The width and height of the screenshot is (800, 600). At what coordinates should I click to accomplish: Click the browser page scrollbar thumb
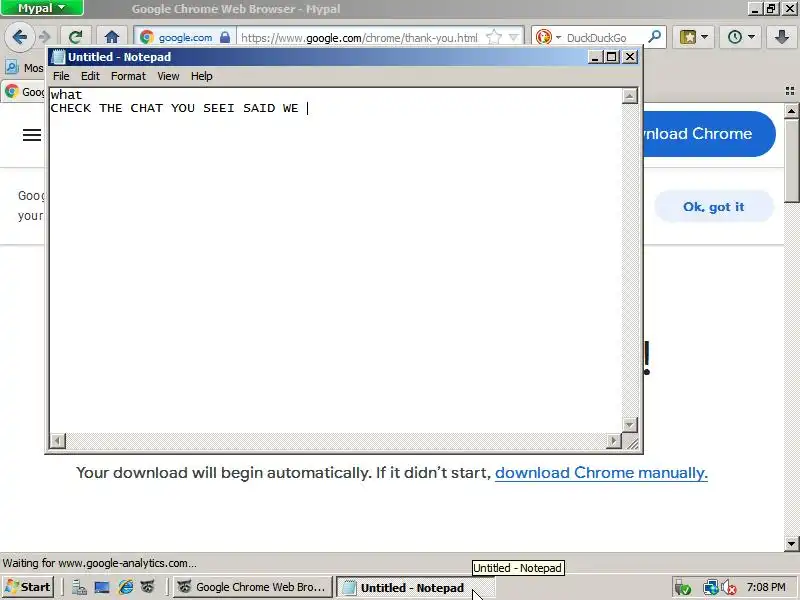(791, 161)
